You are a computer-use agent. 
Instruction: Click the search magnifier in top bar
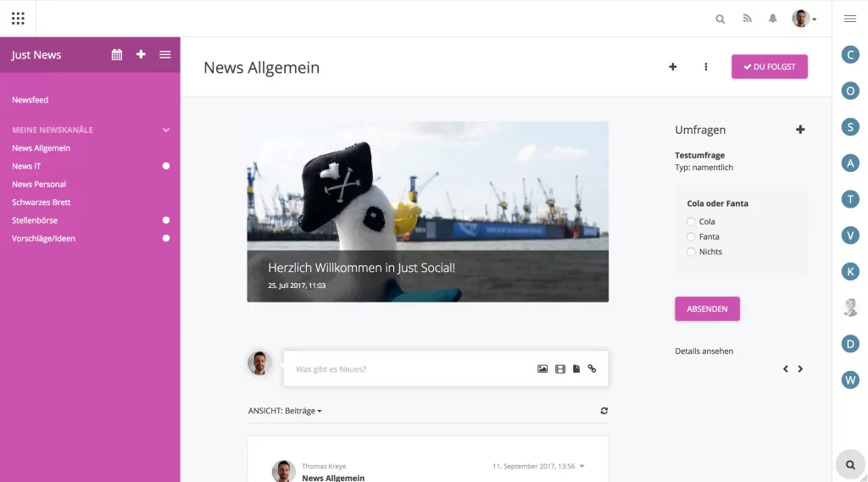721,19
